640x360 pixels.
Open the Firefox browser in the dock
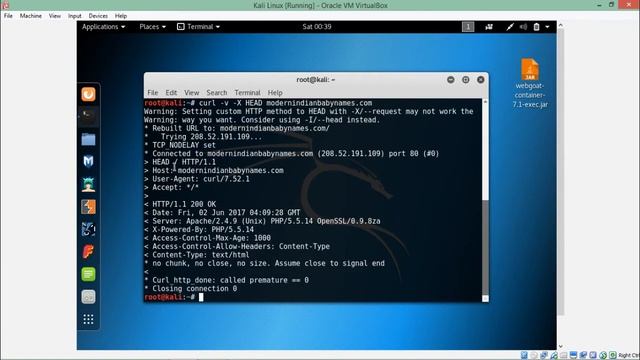tap(88, 94)
